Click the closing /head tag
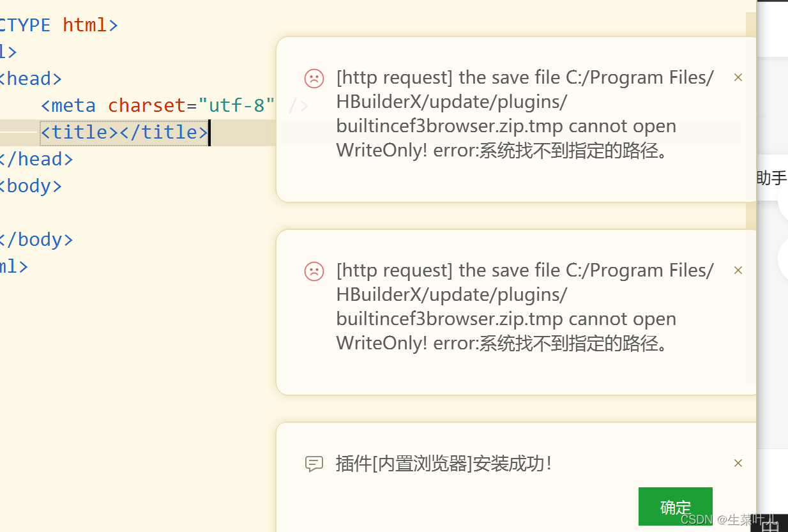The height and width of the screenshot is (532, 788). [x=36, y=159]
